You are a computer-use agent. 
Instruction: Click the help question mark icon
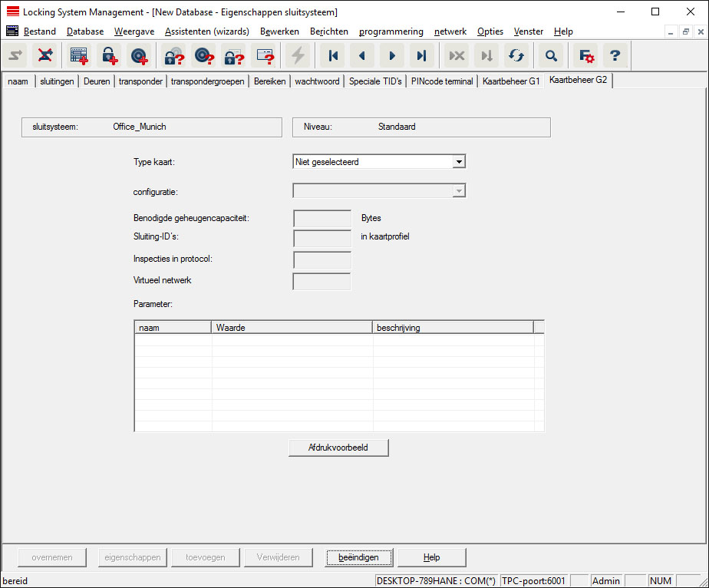[615, 55]
